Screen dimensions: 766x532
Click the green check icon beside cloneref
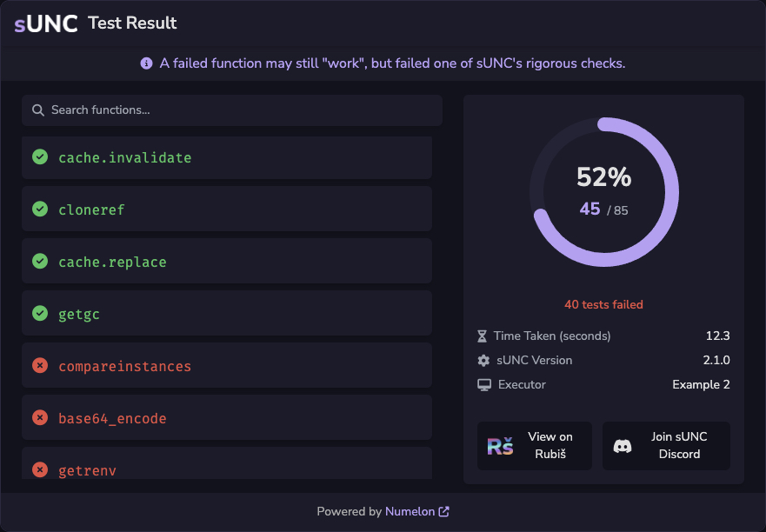40,209
